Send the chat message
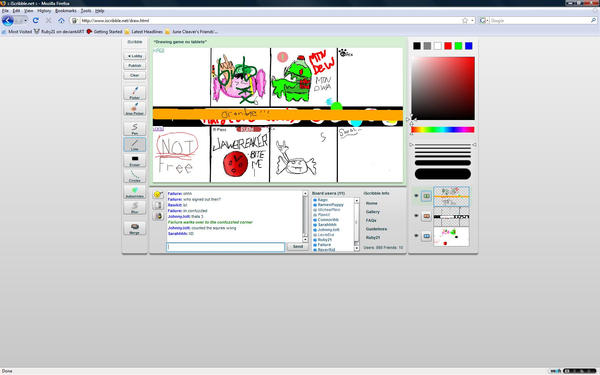The width and height of the screenshot is (600, 375). pos(298,246)
